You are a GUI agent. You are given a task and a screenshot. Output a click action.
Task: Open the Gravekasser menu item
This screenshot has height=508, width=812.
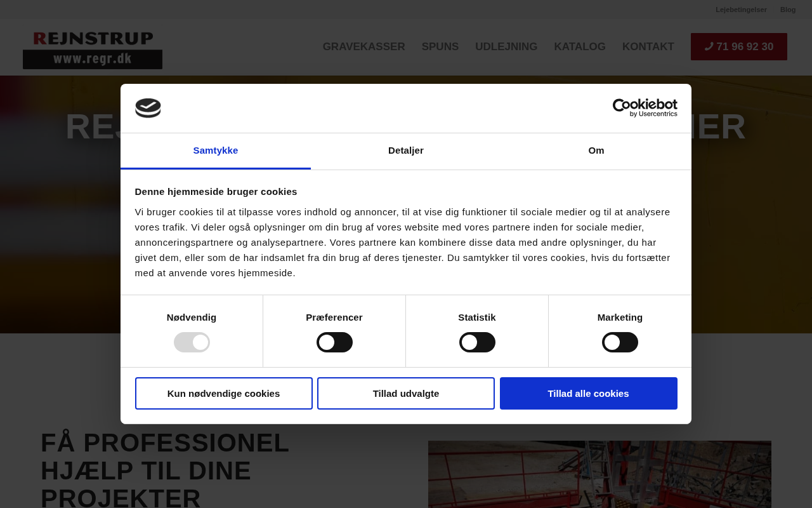[363, 47]
